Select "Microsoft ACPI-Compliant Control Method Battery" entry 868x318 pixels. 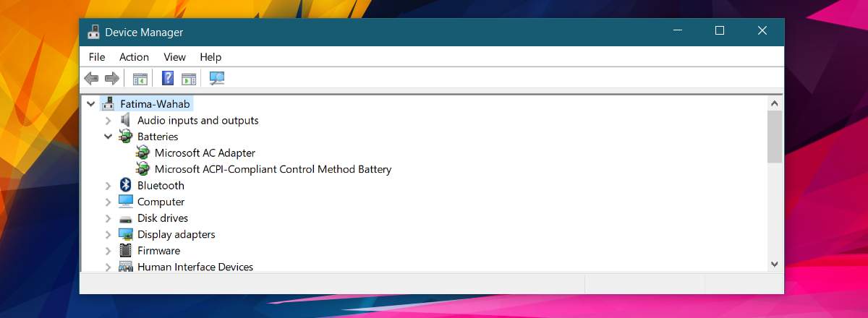coord(273,169)
